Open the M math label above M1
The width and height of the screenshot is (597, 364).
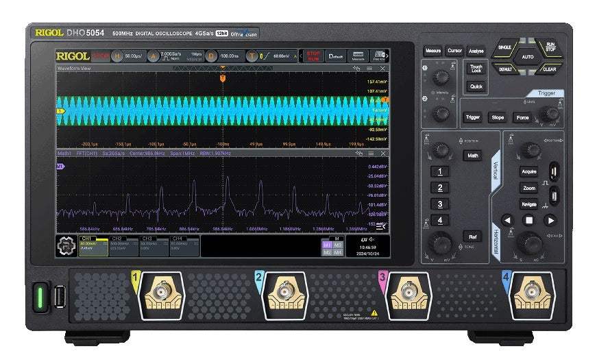click(336, 239)
